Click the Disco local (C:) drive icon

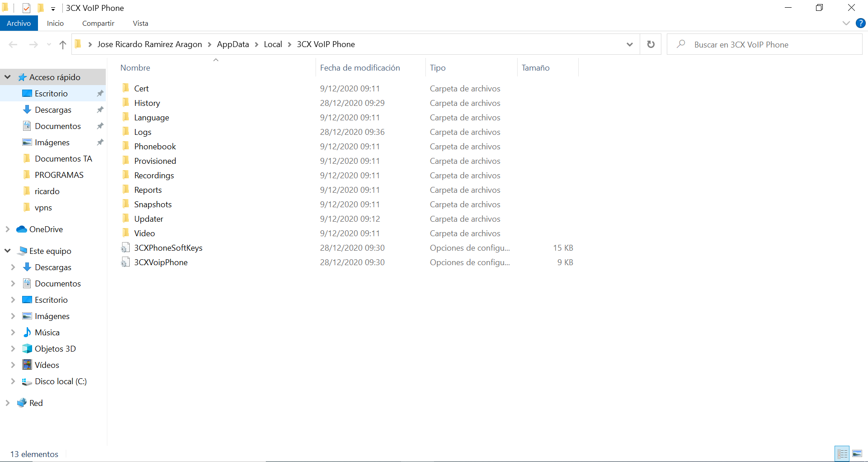[27, 381]
